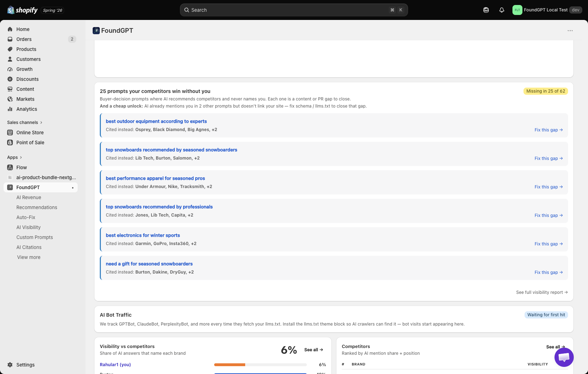Click the AI Bot Traffic heading
The width and height of the screenshot is (588, 374).
point(115,315)
